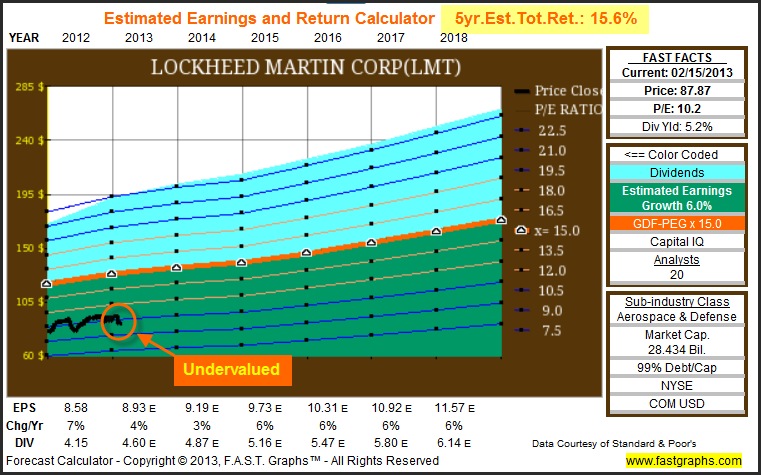
Task: Click the 10.5 P/E ratio legend entry
Action: (541, 291)
